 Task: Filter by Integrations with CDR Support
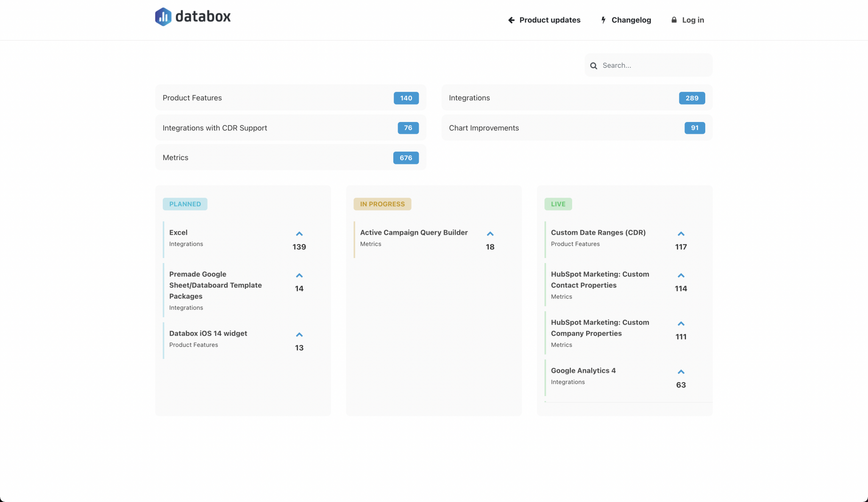tap(291, 128)
